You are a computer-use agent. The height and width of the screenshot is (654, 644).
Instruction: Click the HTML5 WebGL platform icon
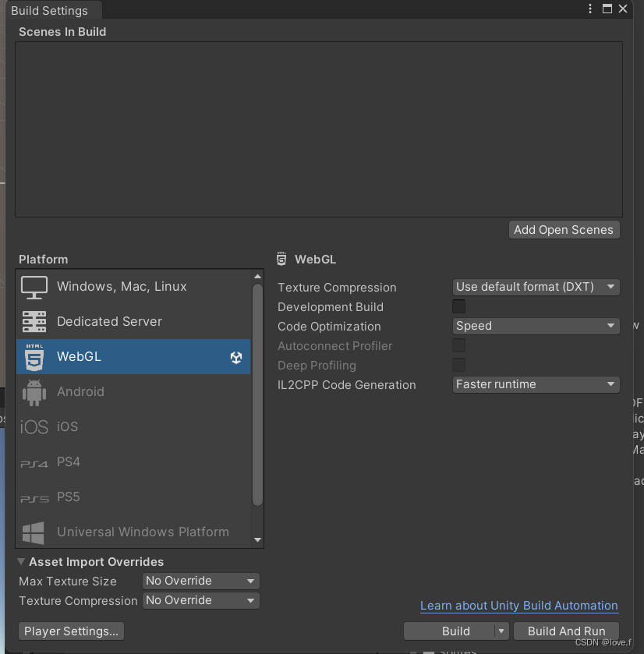pyautogui.click(x=34, y=357)
